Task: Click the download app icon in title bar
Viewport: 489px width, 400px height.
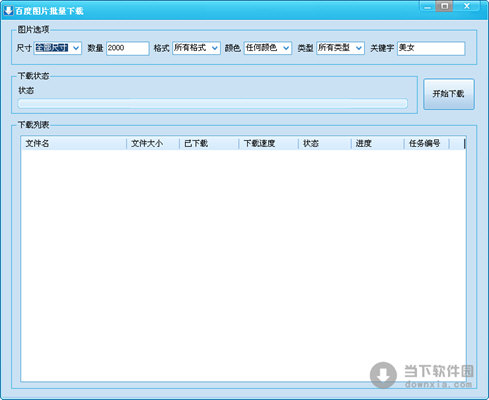Action: (8, 11)
